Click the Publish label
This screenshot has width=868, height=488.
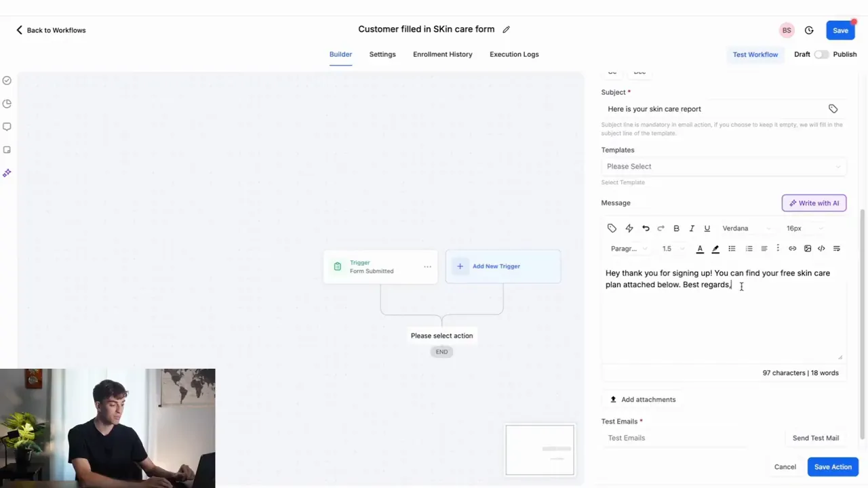(845, 54)
